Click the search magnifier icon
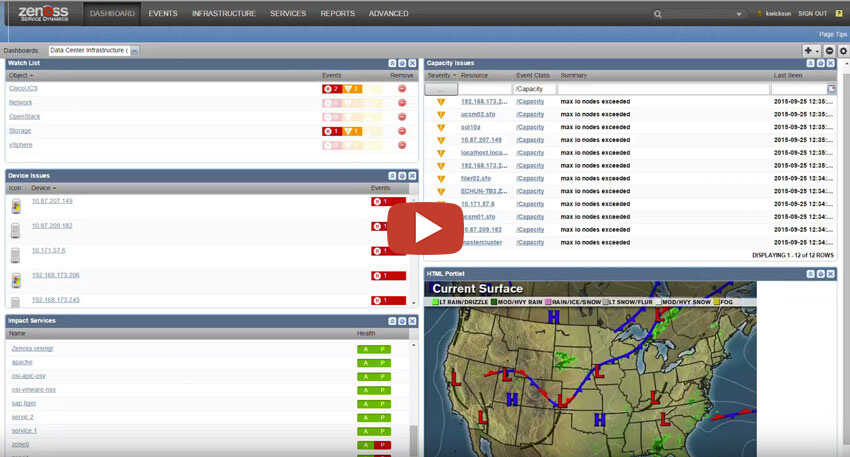 click(x=657, y=14)
